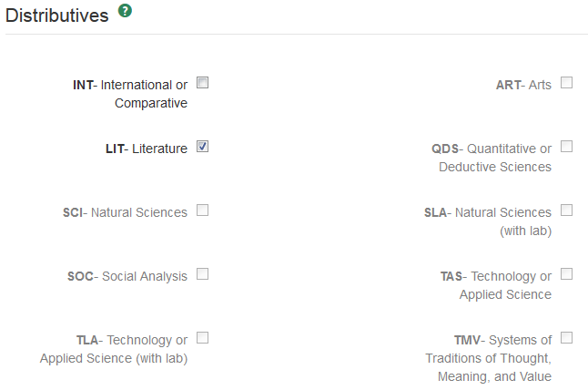Viewport: 588px width, 390px height.
Task: Click the "TMV- Systems of Traditions of Thought" label
Action: pos(489,358)
